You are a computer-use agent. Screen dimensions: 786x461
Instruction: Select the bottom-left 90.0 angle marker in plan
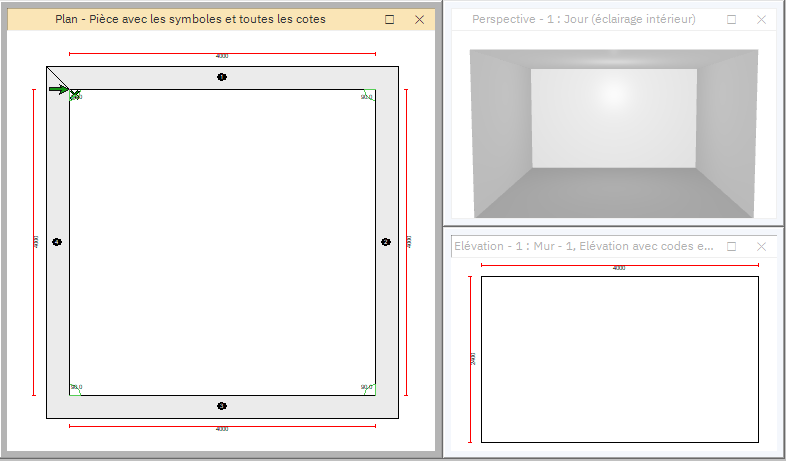[77, 387]
